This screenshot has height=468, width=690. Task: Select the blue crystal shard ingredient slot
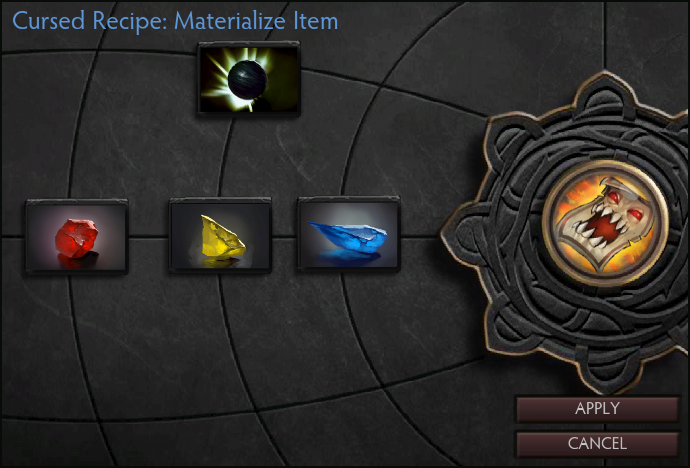(x=349, y=234)
